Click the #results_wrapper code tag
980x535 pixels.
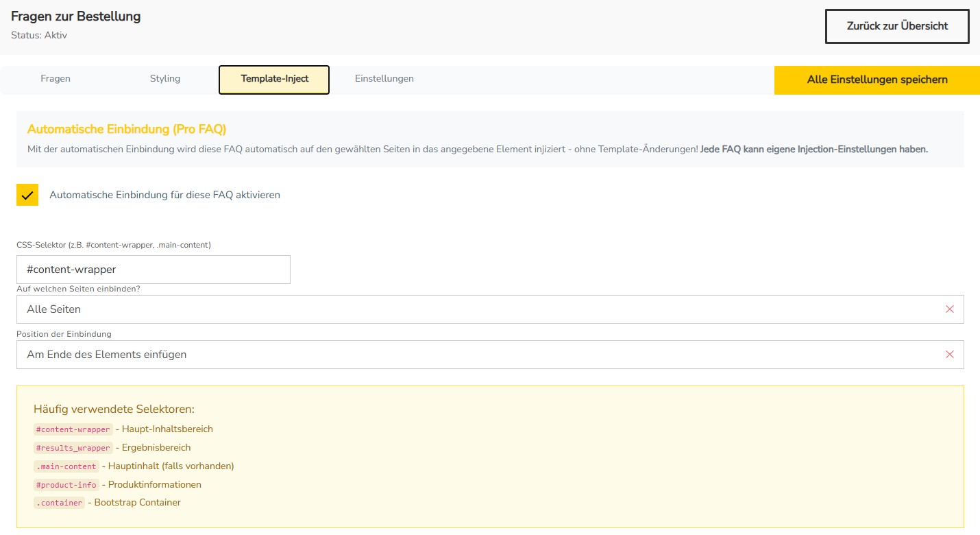(x=73, y=448)
